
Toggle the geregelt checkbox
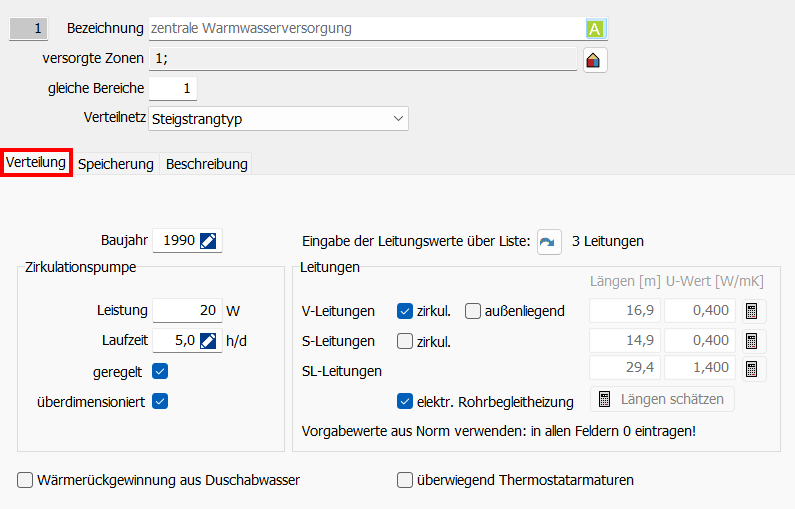(160, 371)
